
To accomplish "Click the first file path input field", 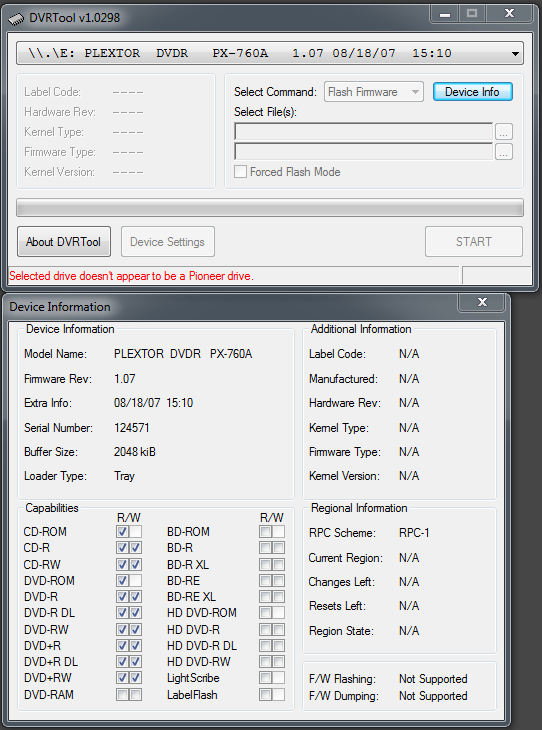I will pyautogui.click(x=363, y=132).
